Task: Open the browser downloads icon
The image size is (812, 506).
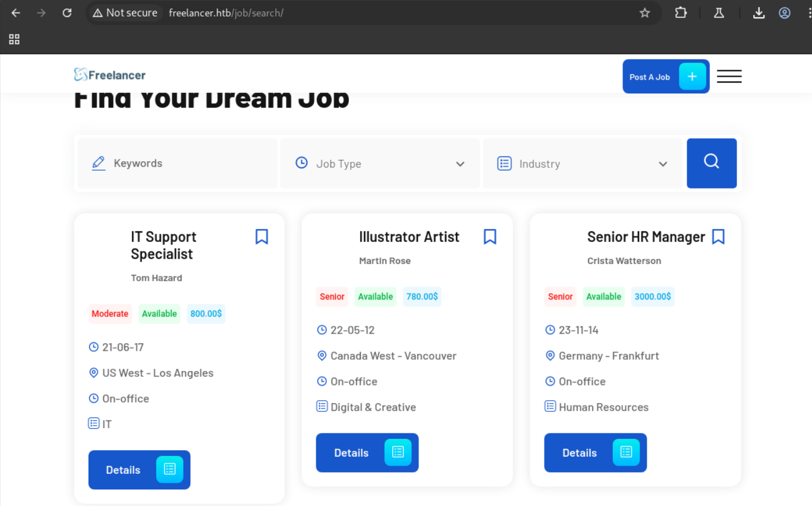Action: pos(759,12)
